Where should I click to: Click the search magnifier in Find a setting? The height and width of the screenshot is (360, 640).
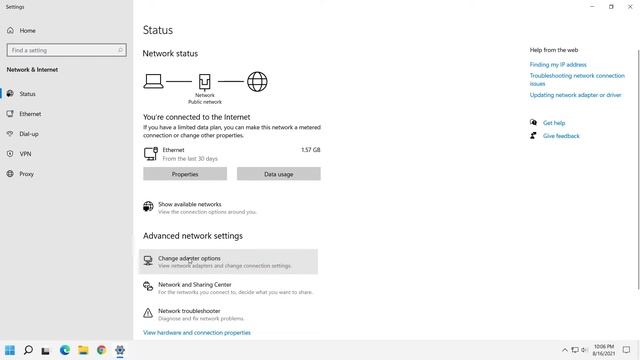pyautogui.click(x=120, y=50)
